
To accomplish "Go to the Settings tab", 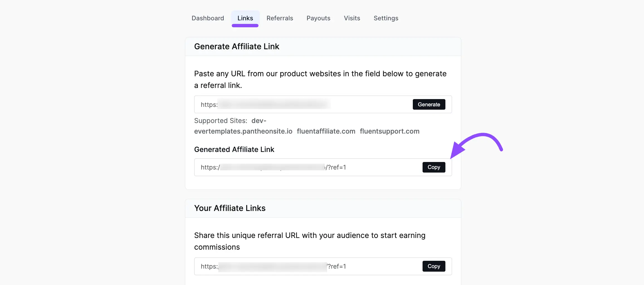I will pos(386,18).
